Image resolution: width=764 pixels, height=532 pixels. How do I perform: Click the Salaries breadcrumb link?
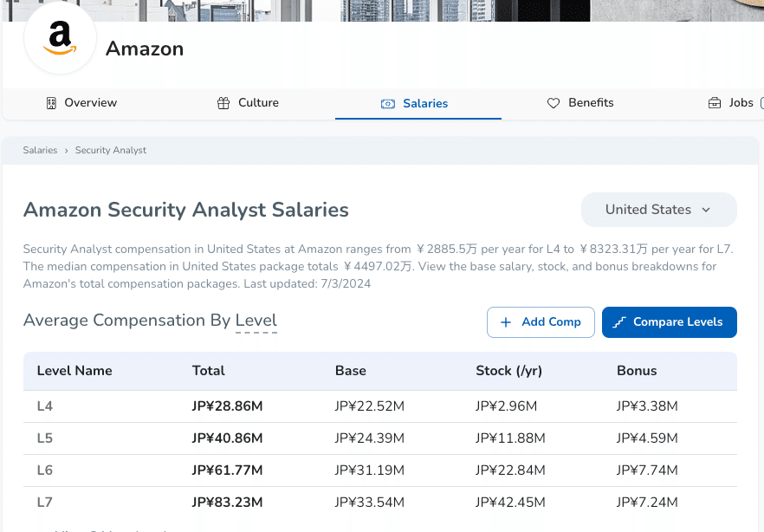(x=40, y=151)
